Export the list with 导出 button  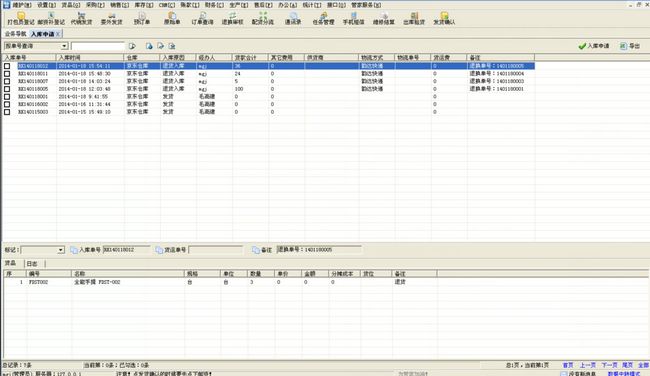coord(630,46)
